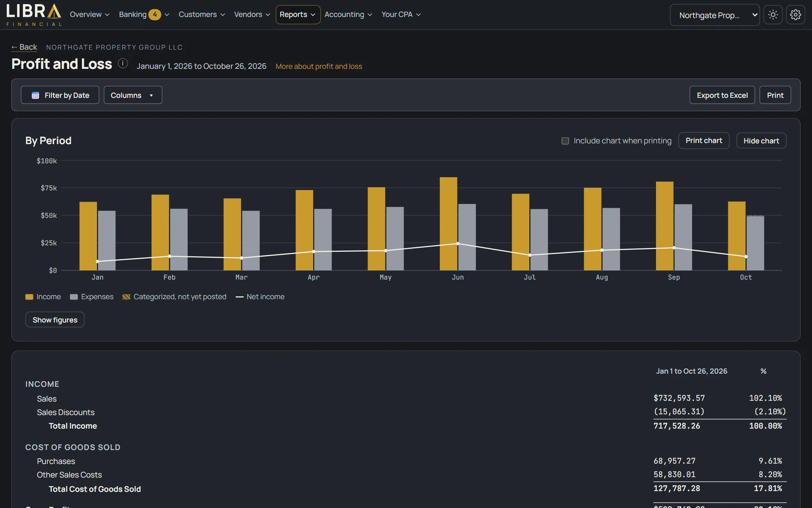Screen dimensions: 812x508
Task: Click the Libra Financial logo
Action: coord(34,15)
